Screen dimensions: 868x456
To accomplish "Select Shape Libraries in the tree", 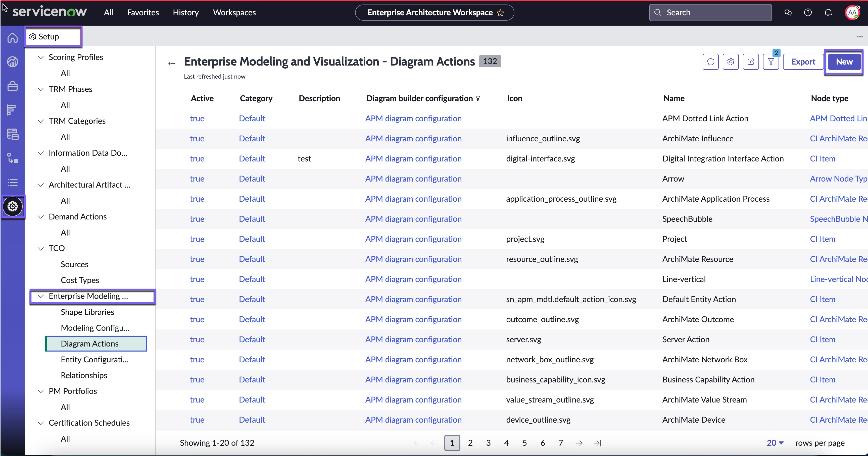I will tap(87, 312).
